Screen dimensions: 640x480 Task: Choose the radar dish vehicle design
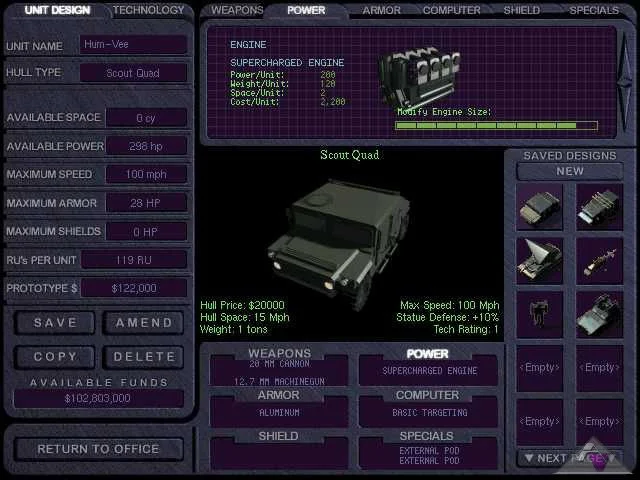tap(540, 260)
